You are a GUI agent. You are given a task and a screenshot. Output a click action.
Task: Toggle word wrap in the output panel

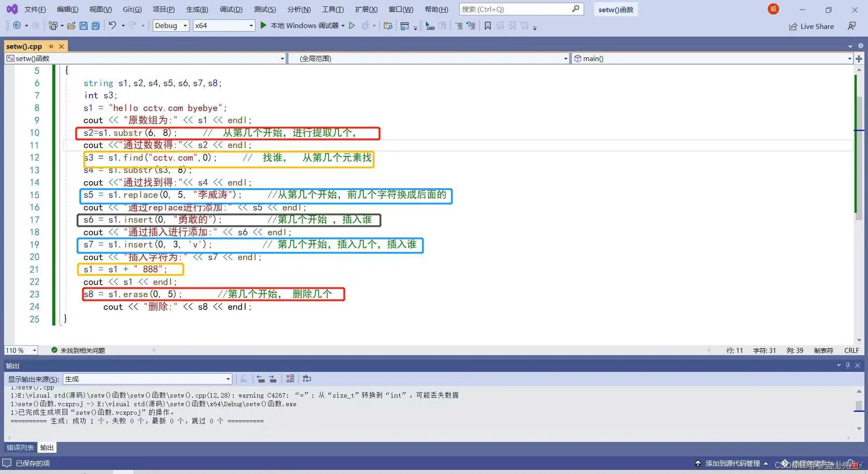[x=307, y=379]
